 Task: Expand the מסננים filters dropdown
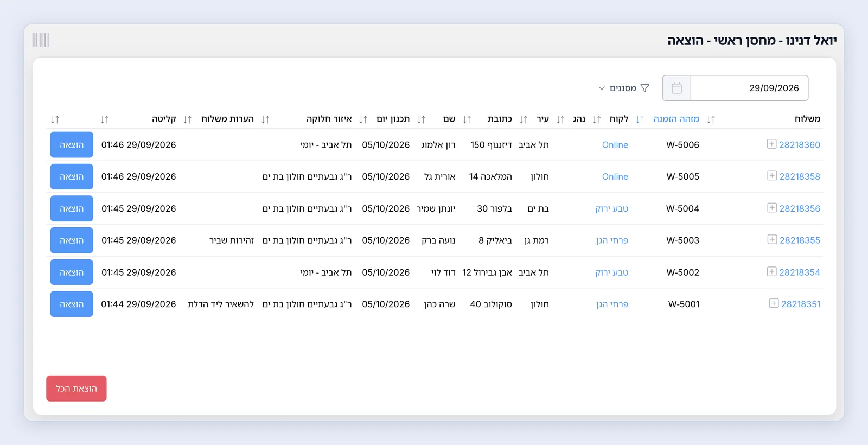[623, 88]
